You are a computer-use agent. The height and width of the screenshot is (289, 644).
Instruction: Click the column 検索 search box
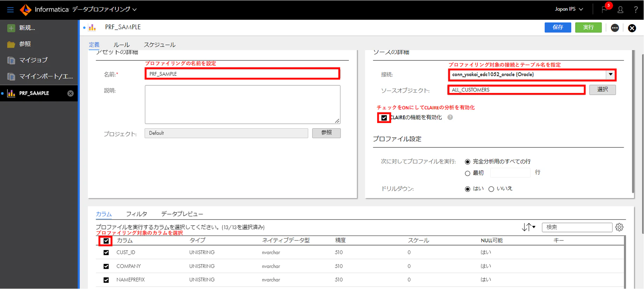click(577, 227)
